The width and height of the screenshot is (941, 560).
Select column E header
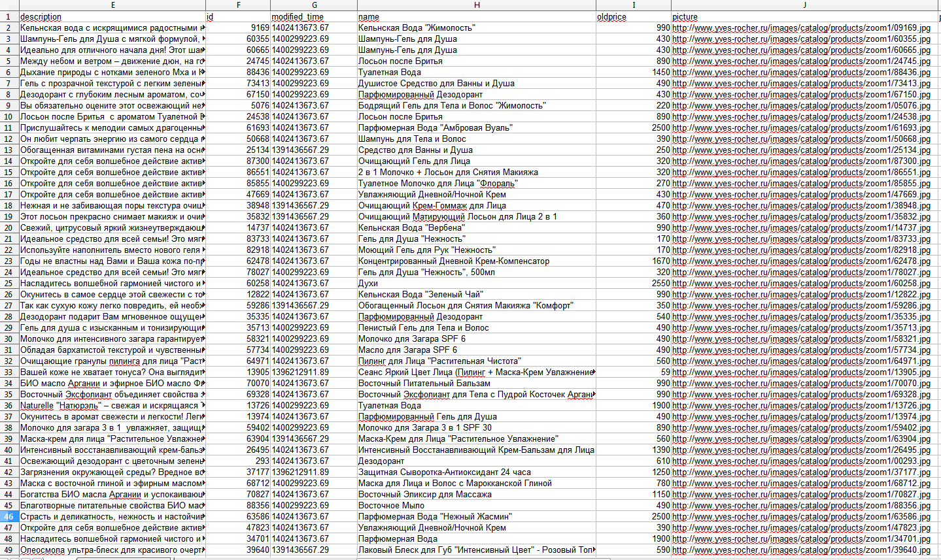coord(112,5)
